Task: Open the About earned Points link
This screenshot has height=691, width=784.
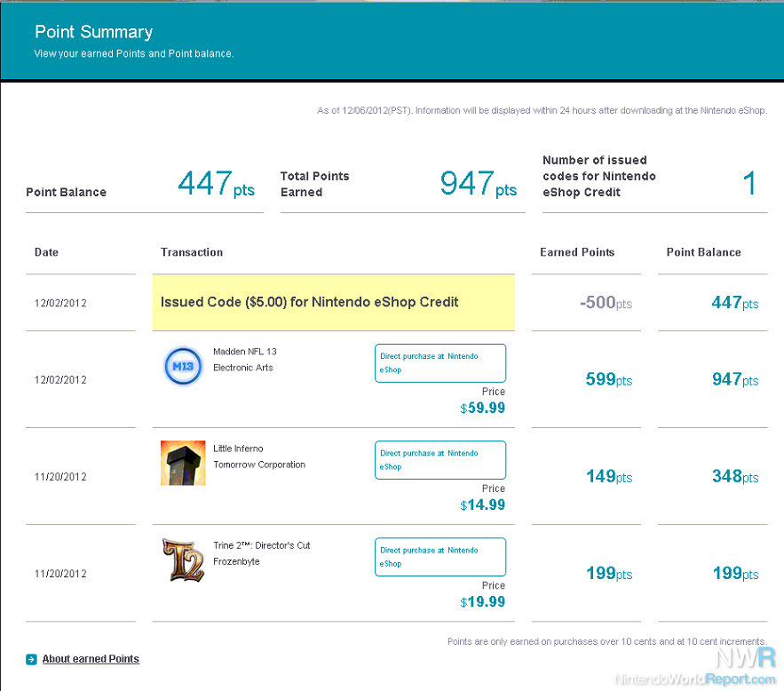Action: coord(91,659)
